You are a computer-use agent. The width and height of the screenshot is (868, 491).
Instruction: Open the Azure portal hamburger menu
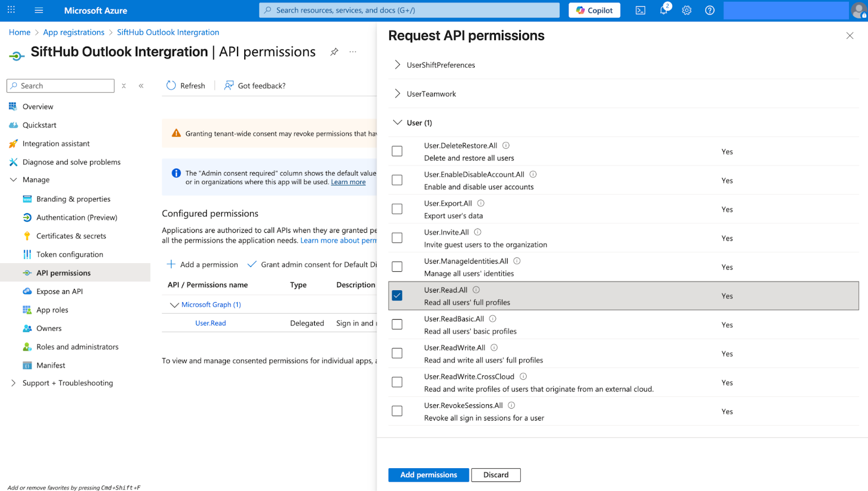[39, 10]
